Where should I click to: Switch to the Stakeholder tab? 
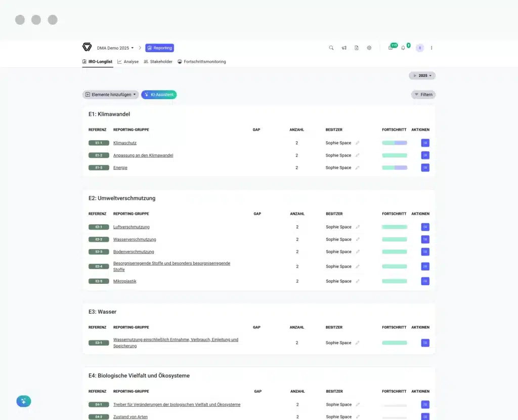(158, 62)
